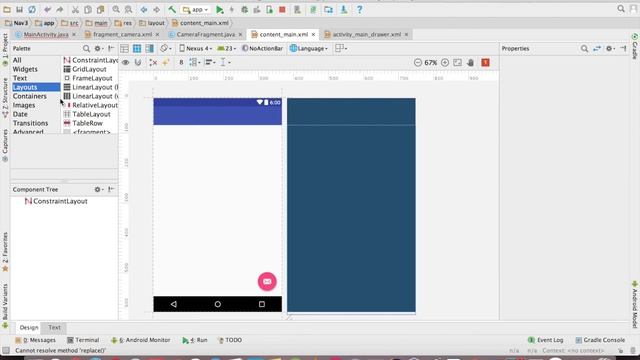Open the Palette settings gear dropdown
The width and height of the screenshot is (640, 360).
coord(99,49)
